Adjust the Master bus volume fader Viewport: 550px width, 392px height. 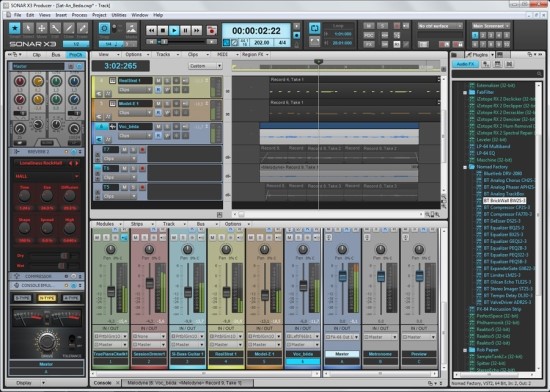point(342,276)
